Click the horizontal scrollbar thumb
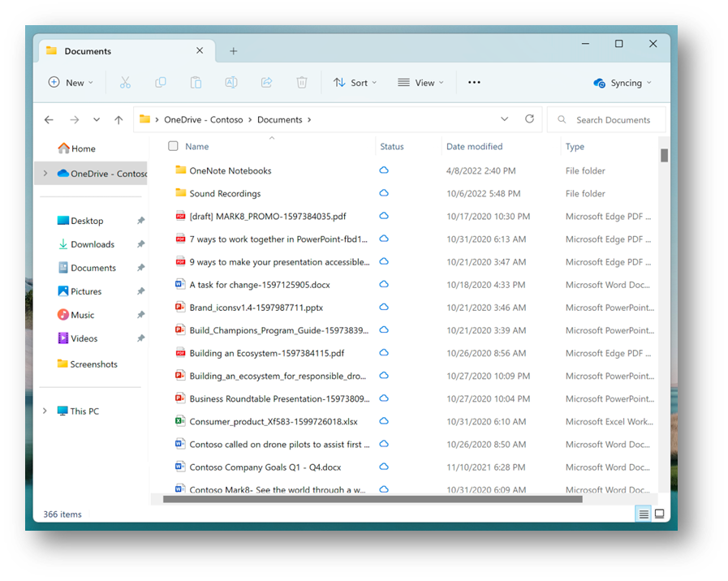Viewport: 728px width, 581px height. tap(373, 499)
